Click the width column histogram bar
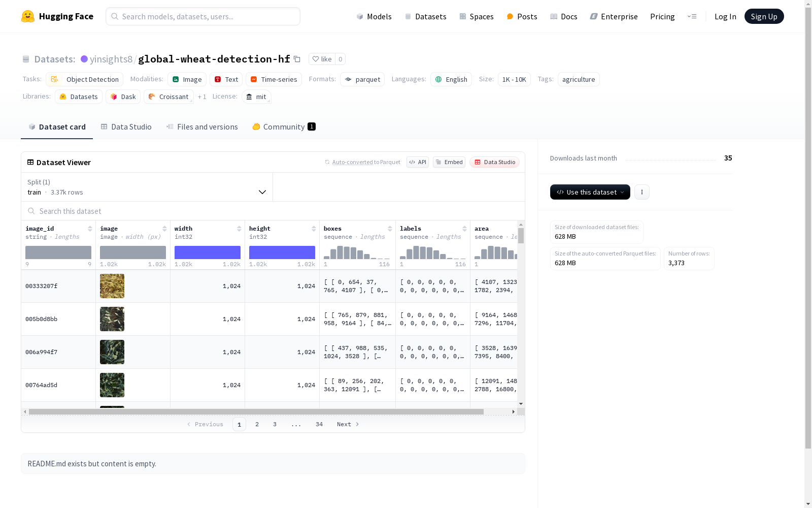The height and width of the screenshot is (508, 812). (208, 252)
